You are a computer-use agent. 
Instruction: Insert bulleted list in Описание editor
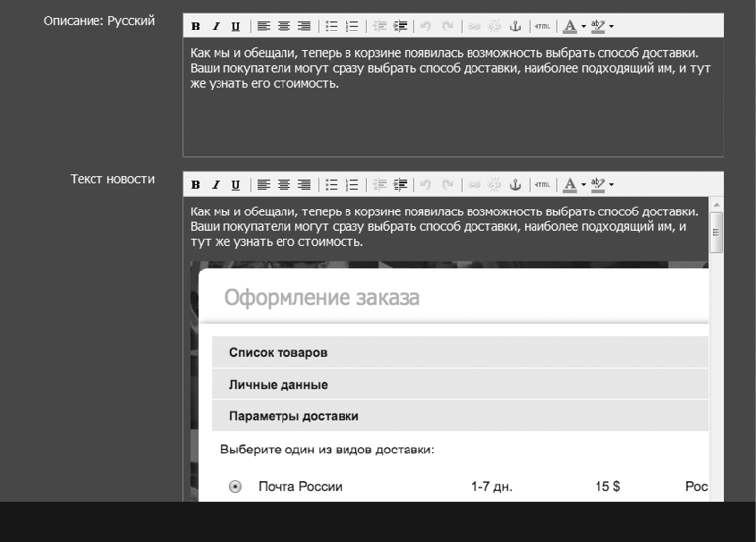(x=331, y=26)
